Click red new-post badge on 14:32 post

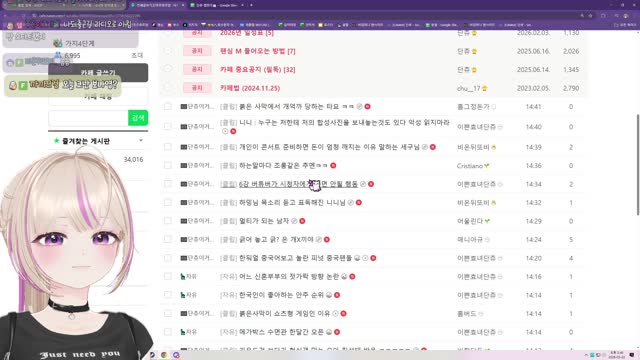(x=359, y=202)
